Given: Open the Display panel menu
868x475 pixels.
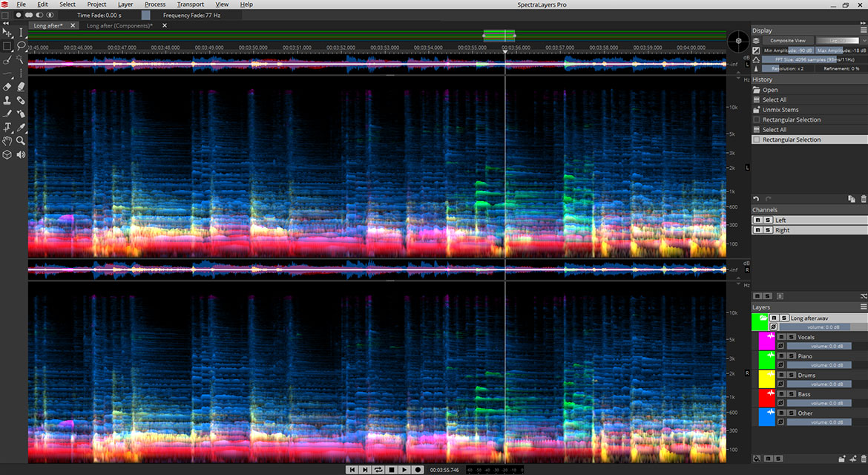Looking at the screenshot, I should point(863,30).
